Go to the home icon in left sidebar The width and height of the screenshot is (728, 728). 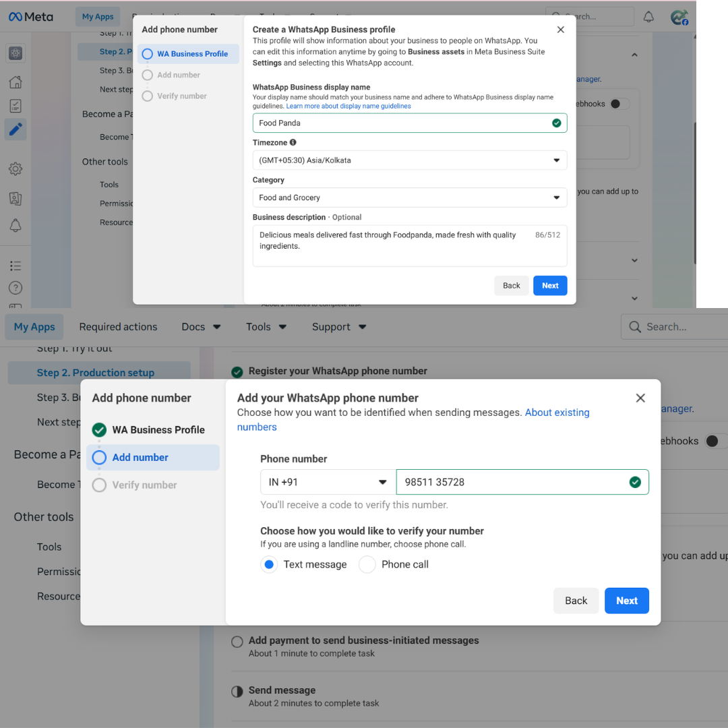click(x=16, y=82)
